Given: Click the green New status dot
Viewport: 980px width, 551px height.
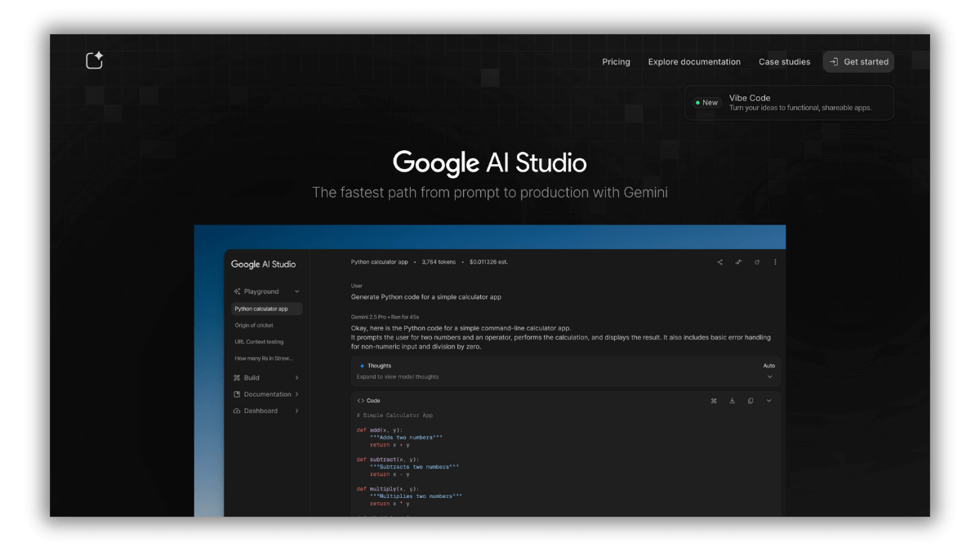Looking at the screenshot, I should click(697, 103).
